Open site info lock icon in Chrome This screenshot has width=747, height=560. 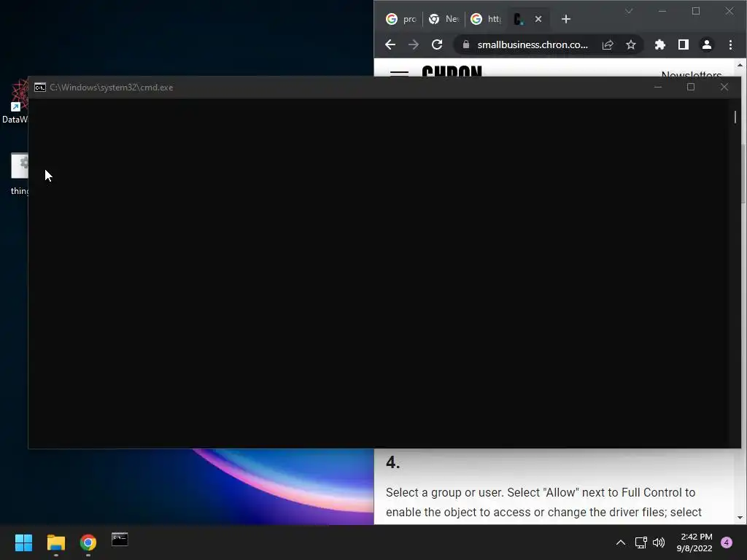tap(466, 44)
